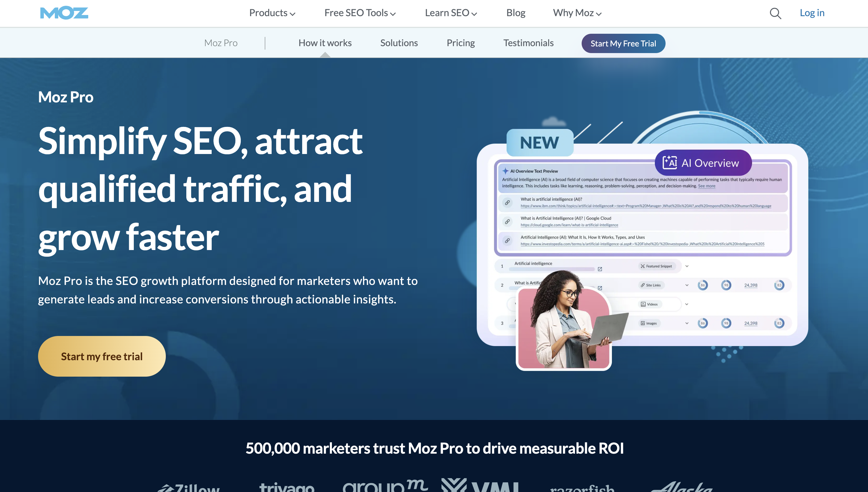Click the AI Overview badge
Image resolution: width=868 pixels, height=492 pixels.
703,163
